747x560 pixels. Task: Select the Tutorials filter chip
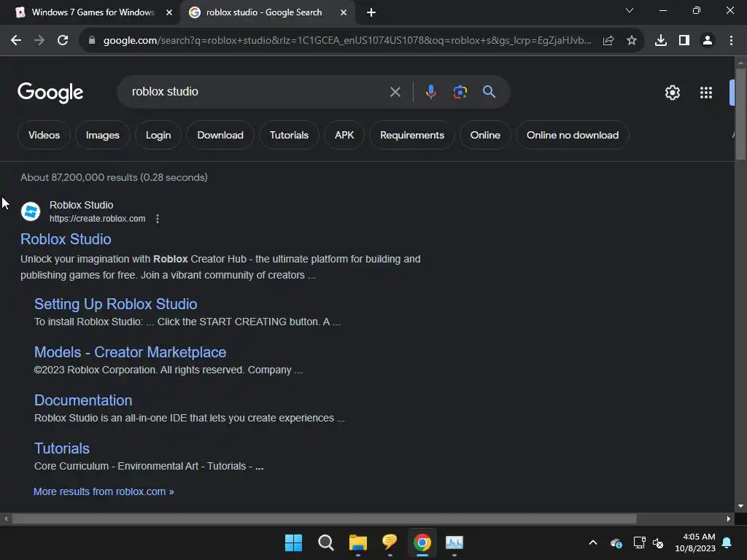289,135
